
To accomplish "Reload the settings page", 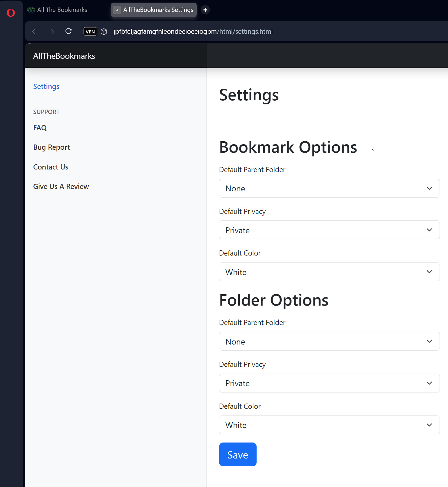I will pos(69,31).
